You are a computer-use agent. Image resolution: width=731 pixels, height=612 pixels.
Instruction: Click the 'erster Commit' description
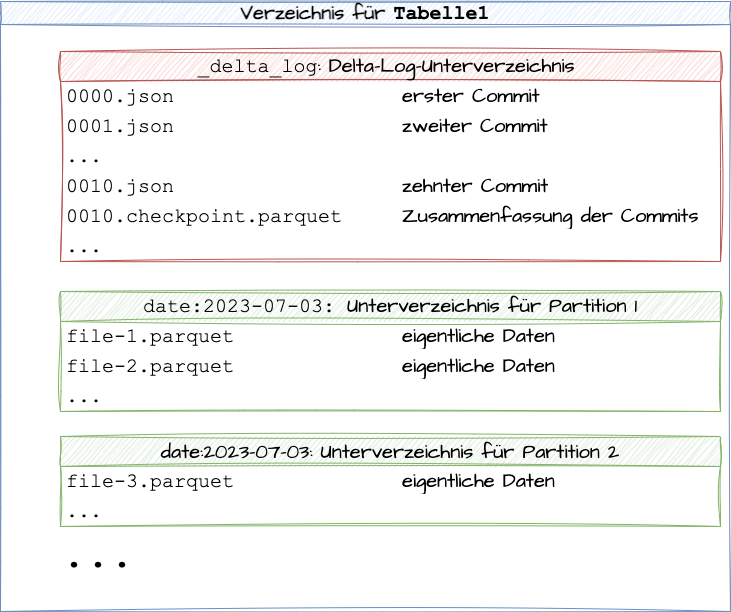coord(470,97)
